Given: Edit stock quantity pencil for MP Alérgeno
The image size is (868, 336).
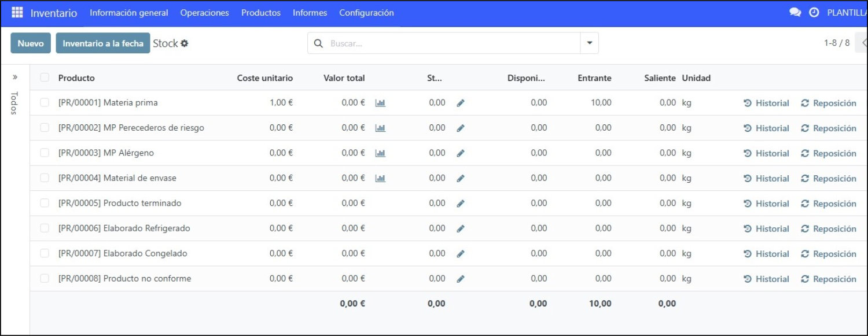Looking at the screenshot, I should 461,153.
